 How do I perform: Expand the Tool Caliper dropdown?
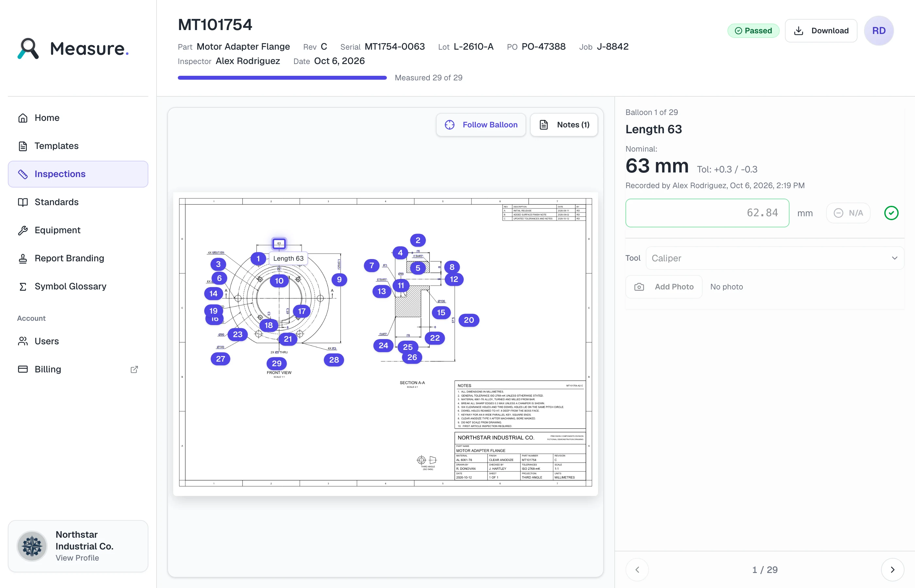(774, 258)
